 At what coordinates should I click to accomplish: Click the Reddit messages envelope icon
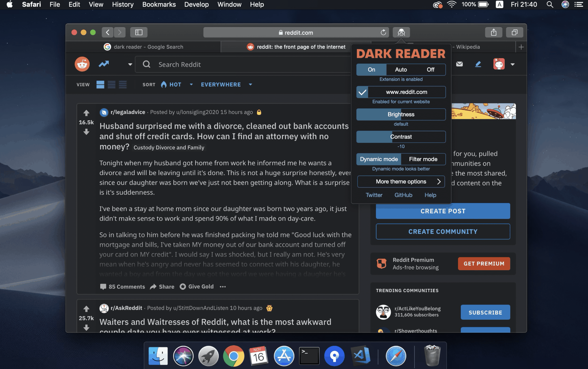[459, 64]
